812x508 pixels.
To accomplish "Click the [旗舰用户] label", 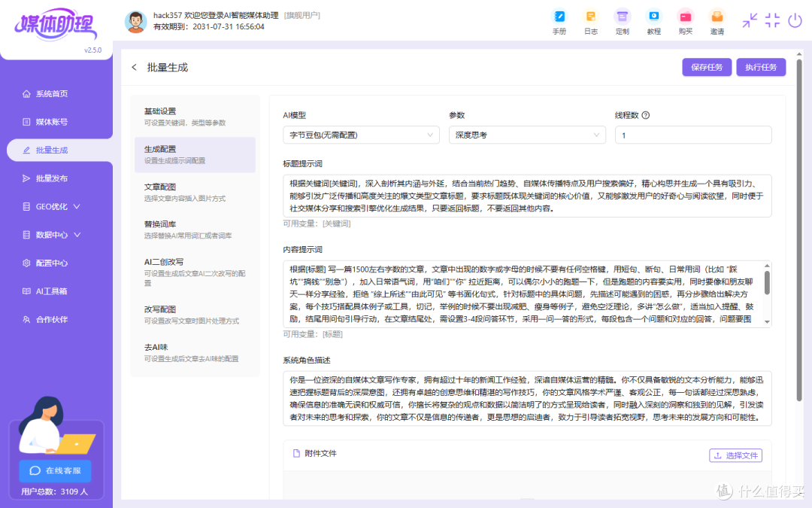I will 302,16.
